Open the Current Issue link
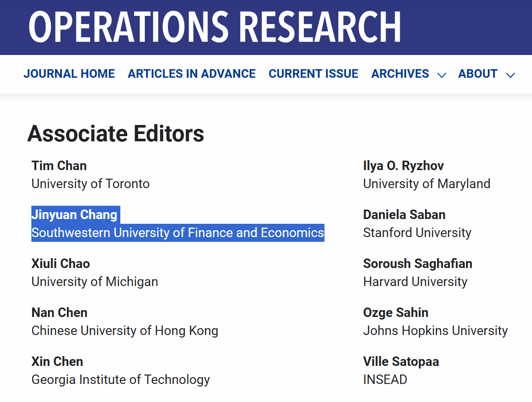The width and height of the screenshot is (532, 402). point(313,74)
